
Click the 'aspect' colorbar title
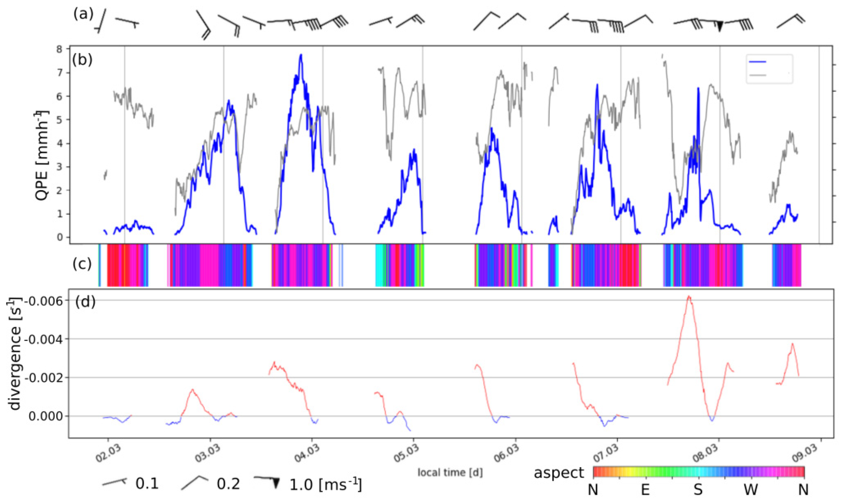[x=559, y=473]
